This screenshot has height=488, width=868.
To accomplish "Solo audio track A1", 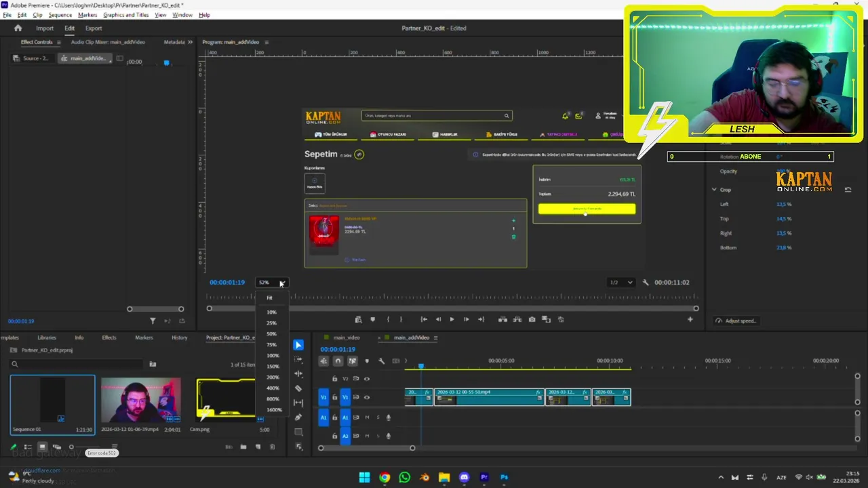I will click(x=377, y=418).
